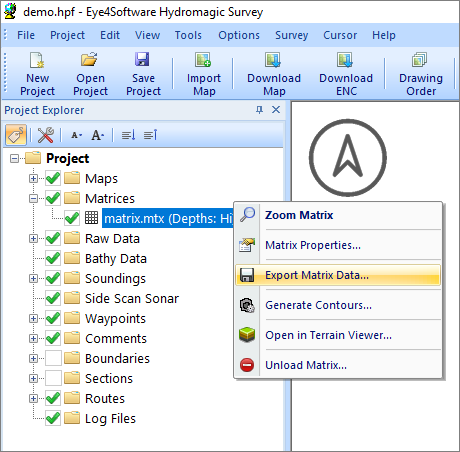Click the wrench and screwdriver tools icon
Viewport: 460px width, 452px height.
click(x=46, y=135)
